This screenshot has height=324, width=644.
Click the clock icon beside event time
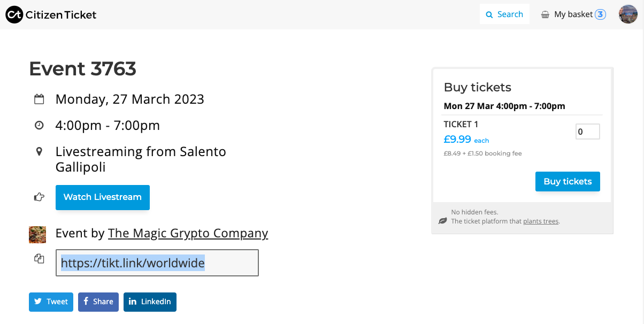click(x=39, y=125)
